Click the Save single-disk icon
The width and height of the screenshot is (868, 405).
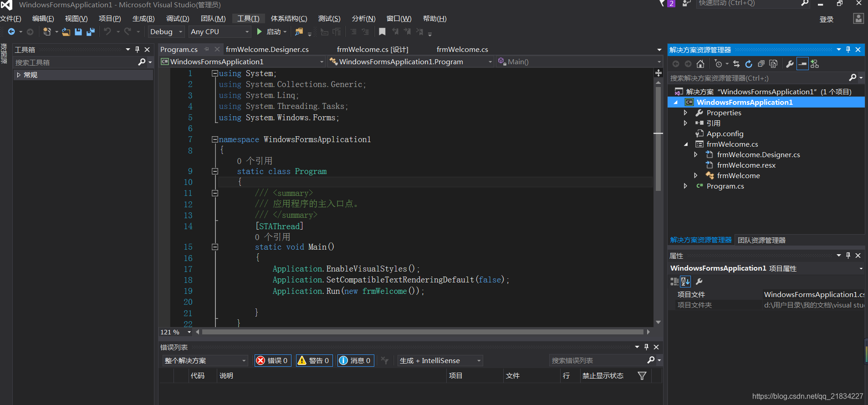coord(78,31)
